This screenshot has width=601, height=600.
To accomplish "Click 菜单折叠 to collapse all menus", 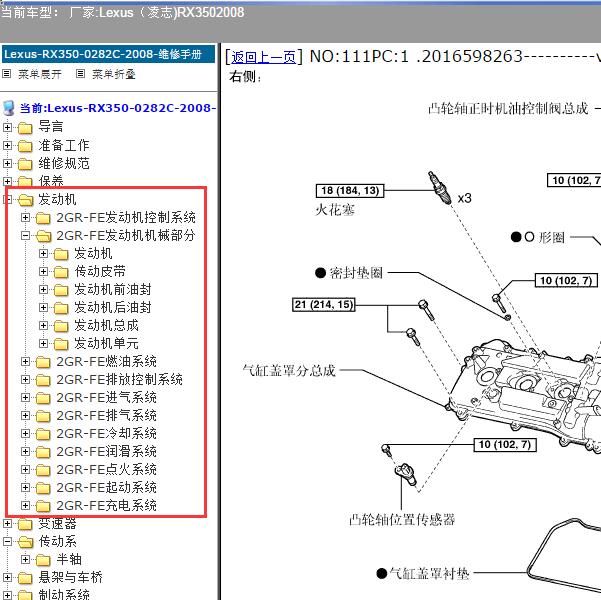I will (x=114, y=74).
